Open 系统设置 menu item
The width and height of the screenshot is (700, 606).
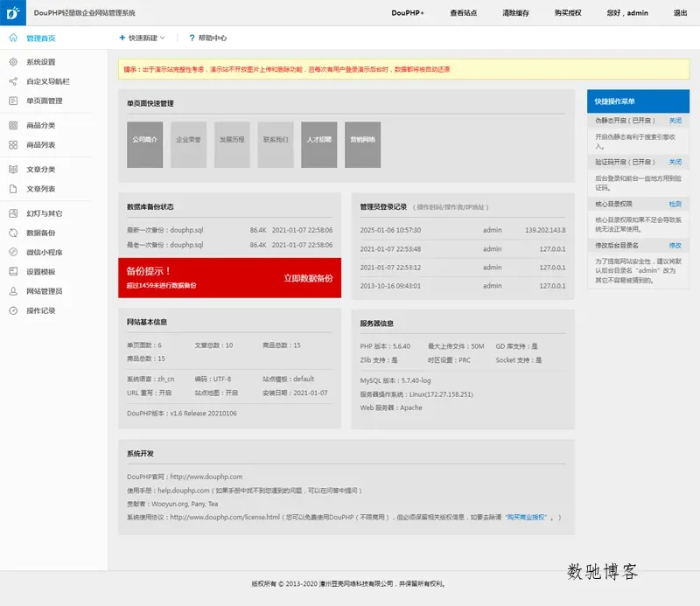pos(40,62)
